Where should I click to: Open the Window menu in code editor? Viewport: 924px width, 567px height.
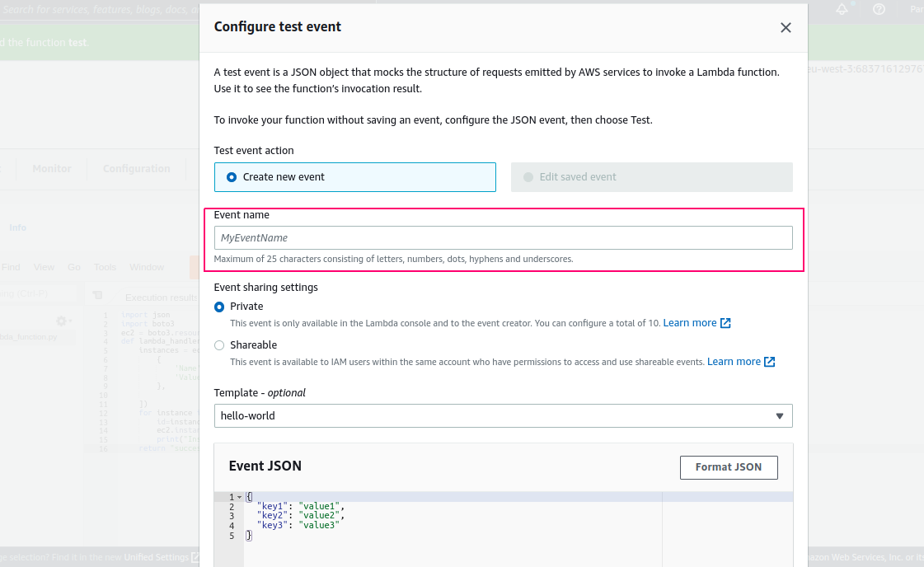[x=147, y=267]
